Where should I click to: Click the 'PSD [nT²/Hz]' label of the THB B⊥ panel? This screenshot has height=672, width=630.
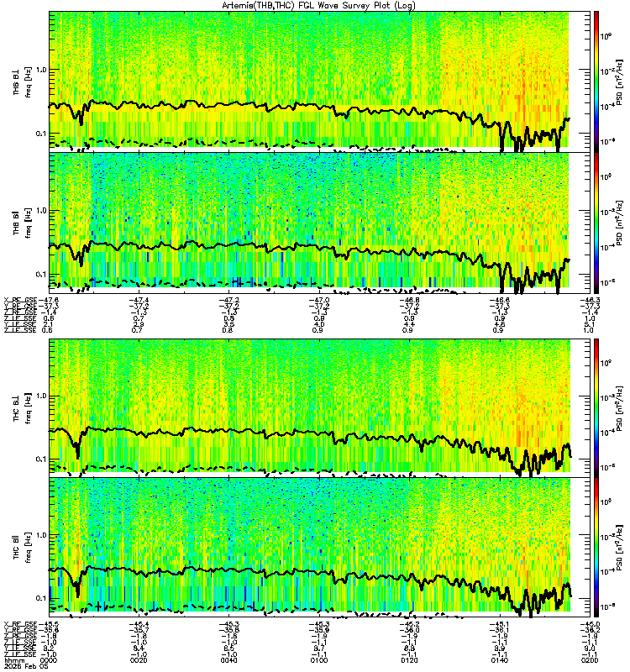[620, 81]
